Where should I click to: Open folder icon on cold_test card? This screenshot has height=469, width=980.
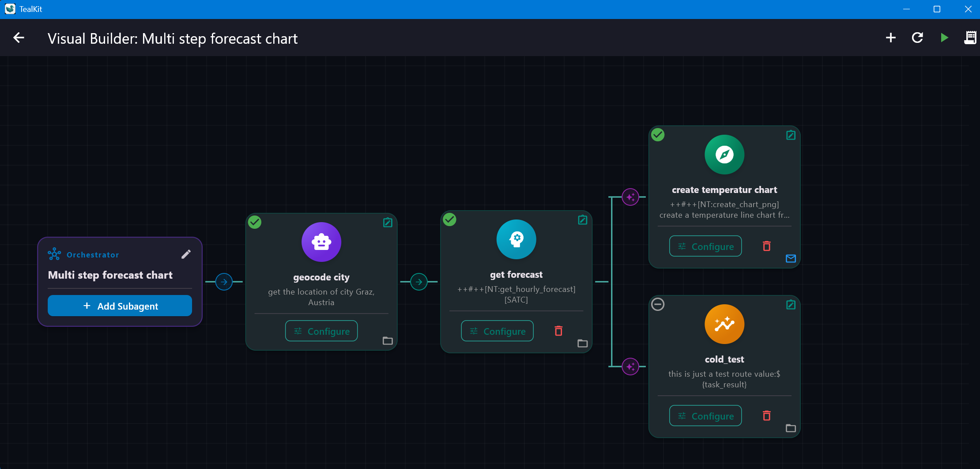coord(791,428)
